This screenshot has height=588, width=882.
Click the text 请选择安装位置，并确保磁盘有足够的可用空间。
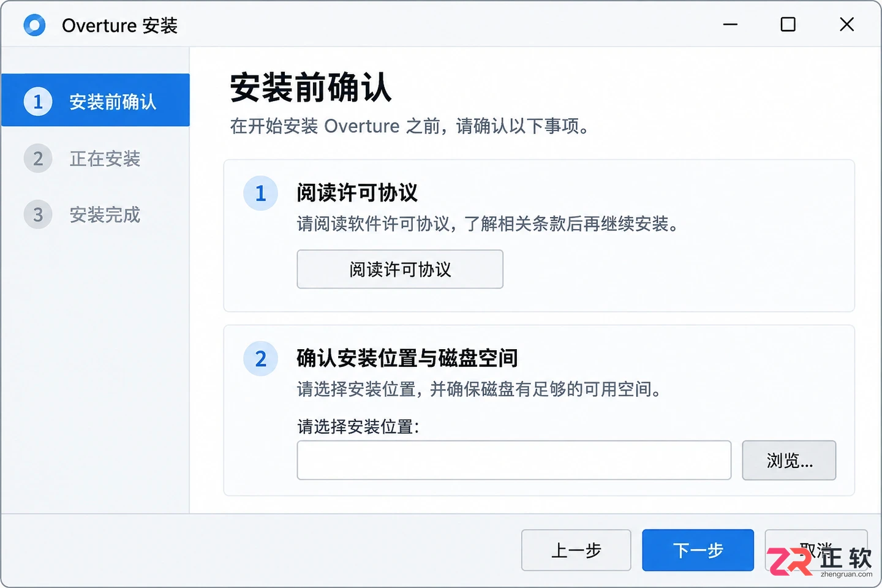tap(479, 389)
